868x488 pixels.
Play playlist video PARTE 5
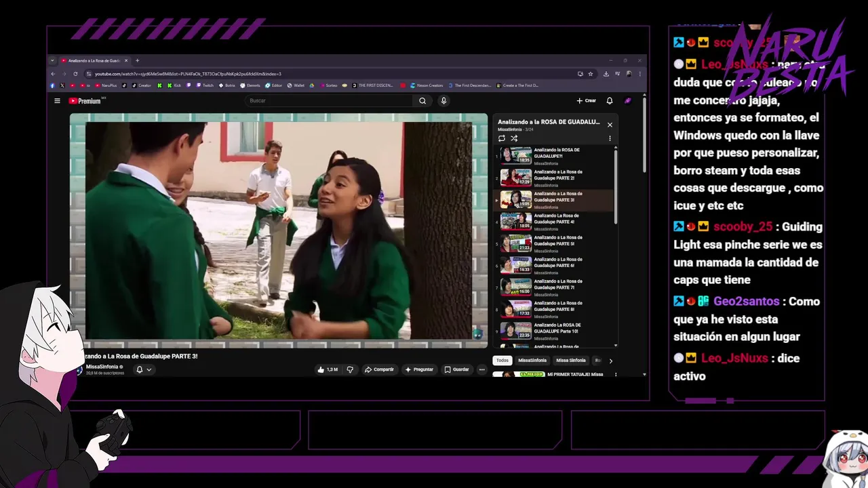point(555,243)
